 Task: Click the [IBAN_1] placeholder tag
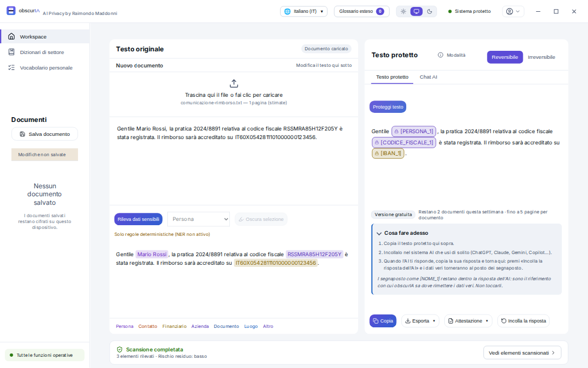click(388, 154)
